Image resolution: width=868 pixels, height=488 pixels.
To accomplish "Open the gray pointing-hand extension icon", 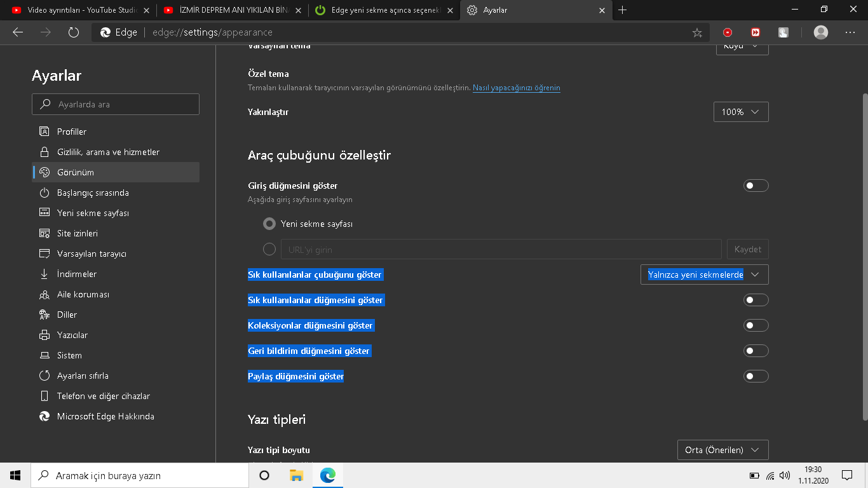I will [x=783, y=32].
